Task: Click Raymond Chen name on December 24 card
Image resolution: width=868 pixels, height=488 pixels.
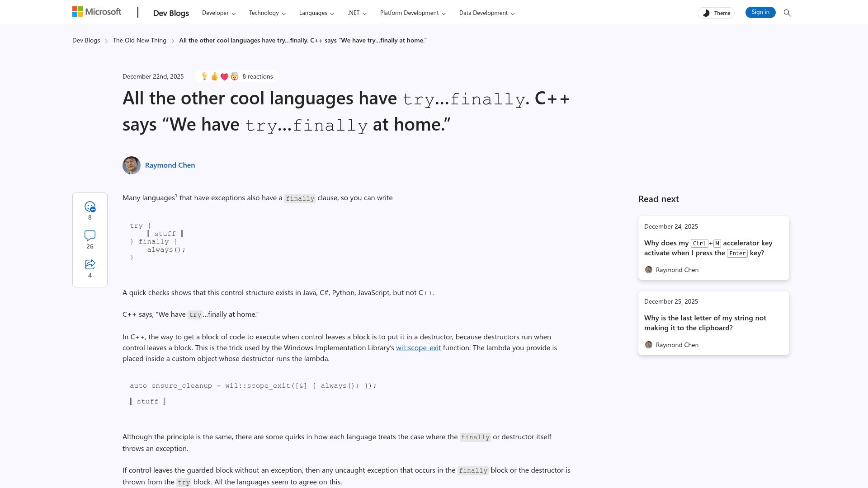Action: point(677,270)
